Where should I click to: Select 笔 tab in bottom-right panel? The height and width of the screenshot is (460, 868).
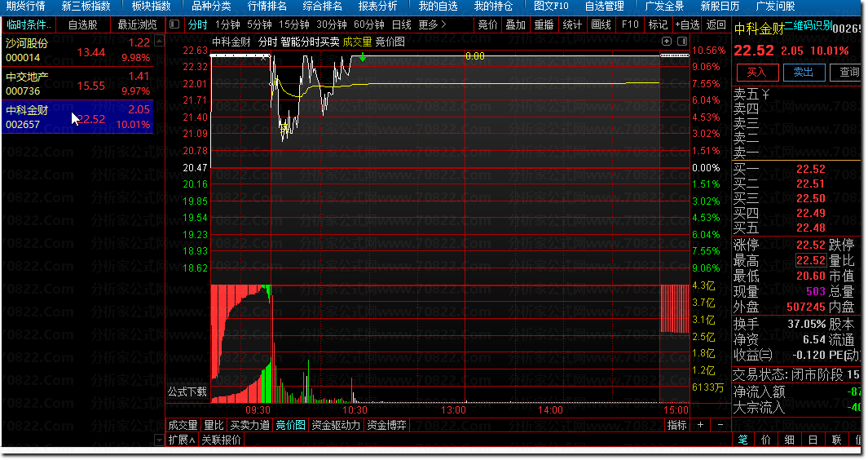coord(742,440)
